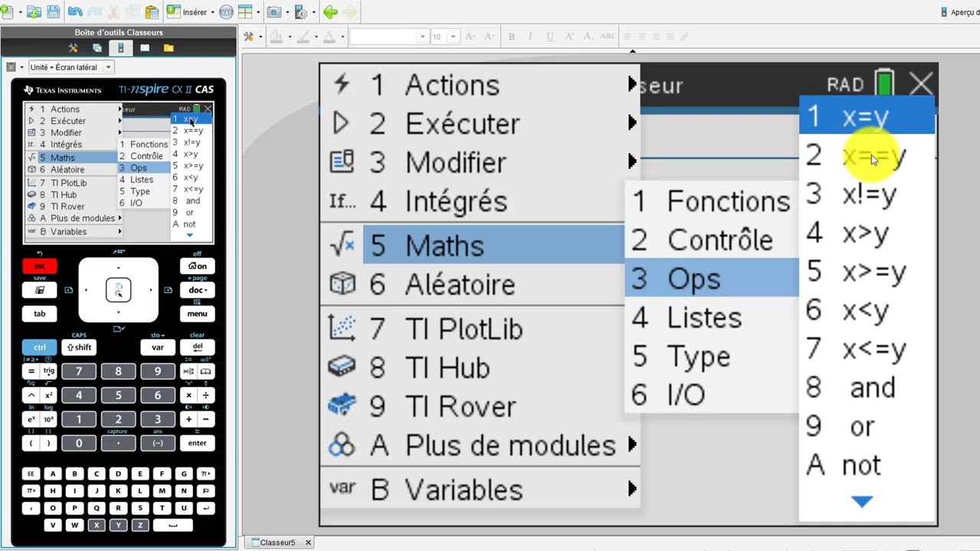Image resolution: width=980 pixels, height=551 pixels.
Task: Expand the page layout dropdown arrow
Action: [258, 12]
